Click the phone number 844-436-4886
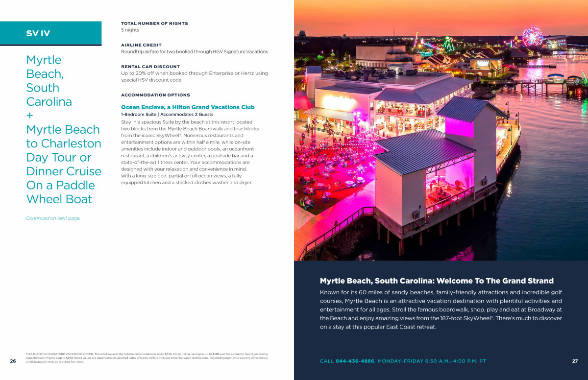 [x=354, y=361]
